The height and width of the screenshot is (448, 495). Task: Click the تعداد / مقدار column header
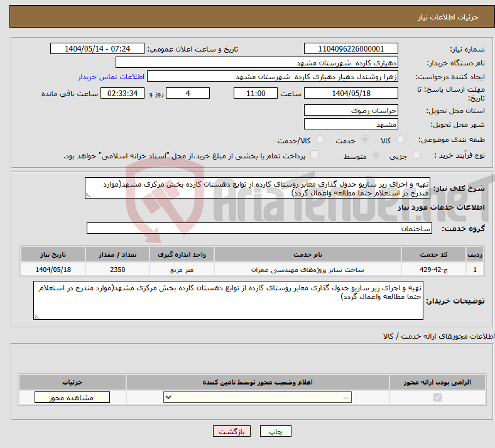117,254
